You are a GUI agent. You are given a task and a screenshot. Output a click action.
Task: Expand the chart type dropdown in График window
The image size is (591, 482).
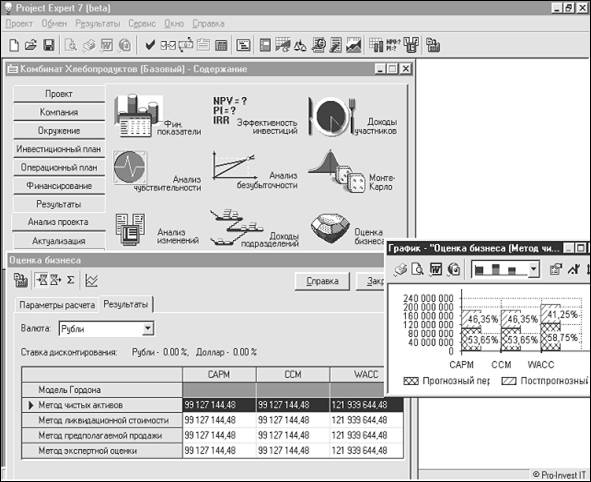pyautogui.click(x=533, y=269)
